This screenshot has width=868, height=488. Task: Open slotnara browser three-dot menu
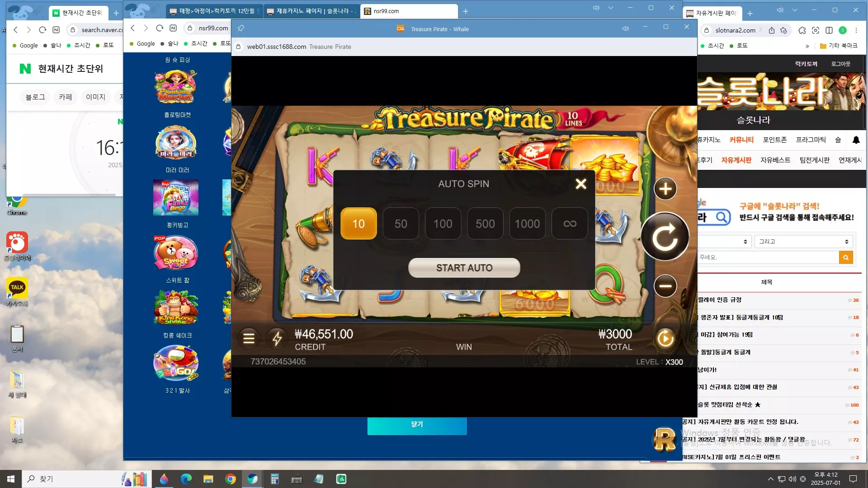(856, 30)
